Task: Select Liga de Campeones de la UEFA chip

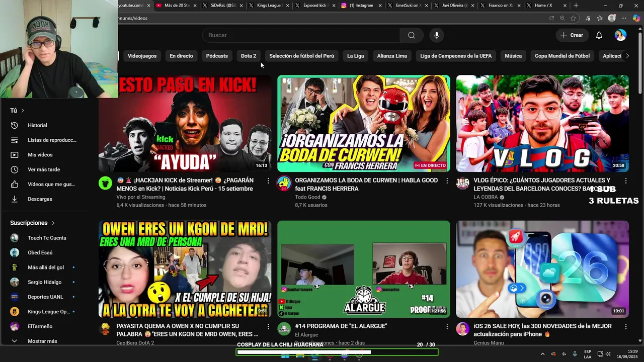Action: click(x=456, y=56)
